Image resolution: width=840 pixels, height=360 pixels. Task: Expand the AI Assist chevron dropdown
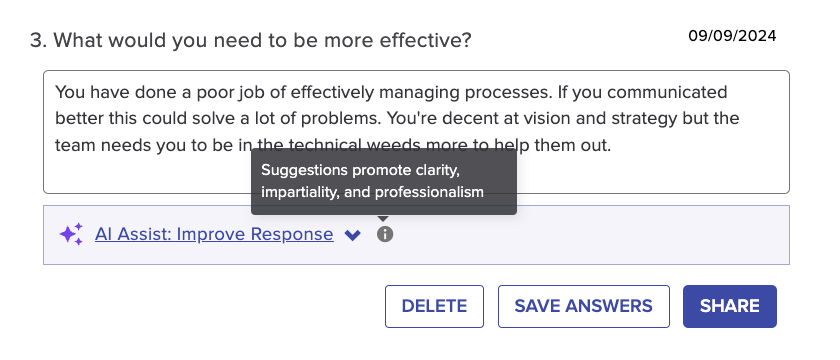coord(352,235)
